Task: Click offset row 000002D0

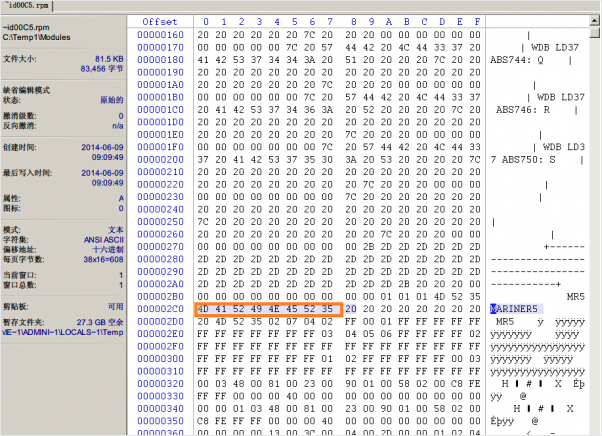Action: tap(160, 322)
